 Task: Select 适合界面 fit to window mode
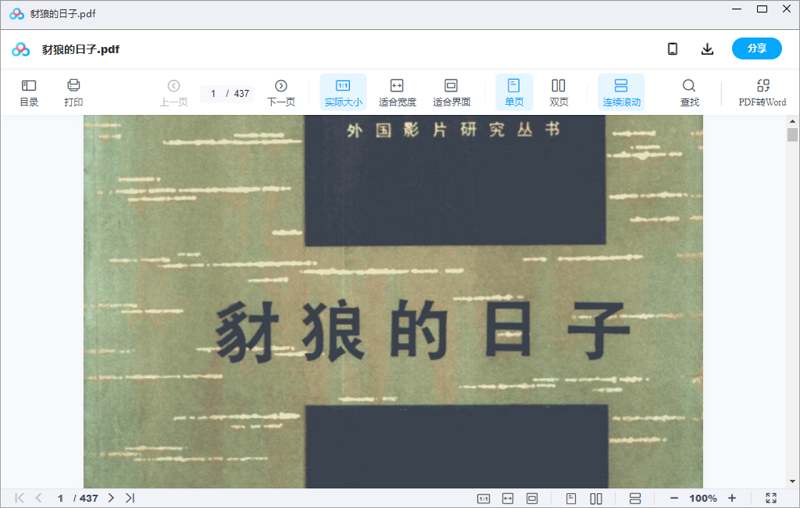[451, 92]
